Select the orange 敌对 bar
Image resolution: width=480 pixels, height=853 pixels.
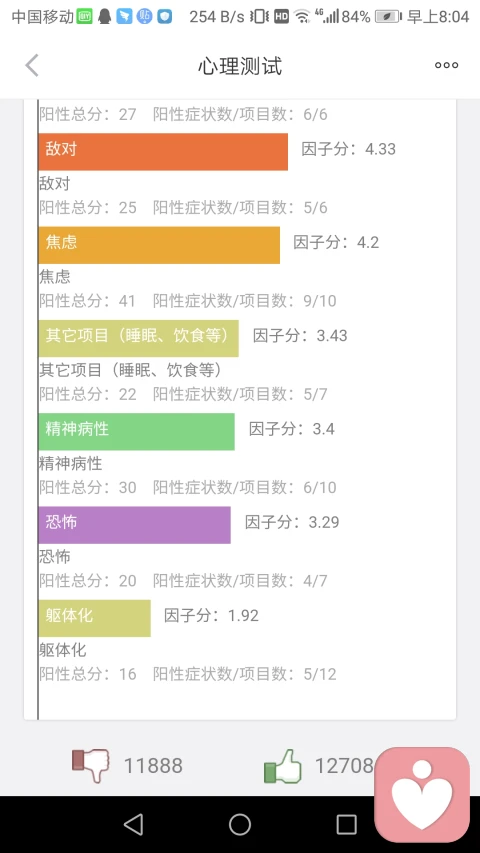163,152
